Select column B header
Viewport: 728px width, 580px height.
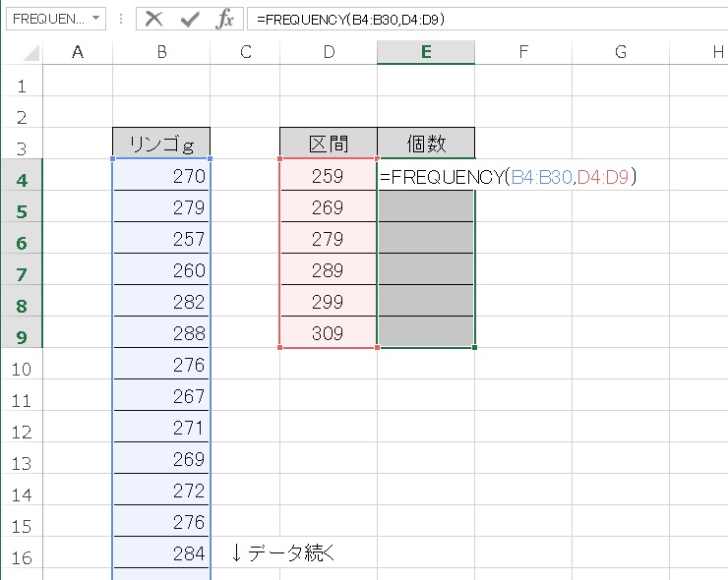(161, 52)
